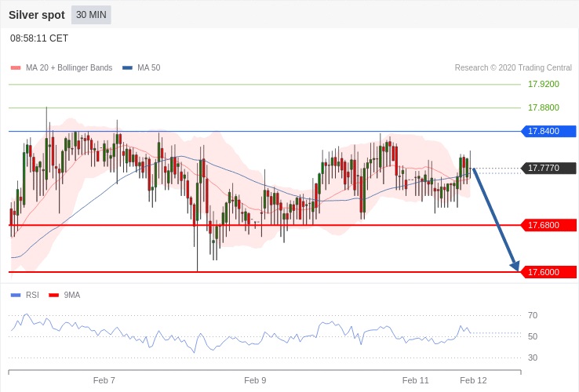Click the blue 17.8400 pivot price tag
The width and height of the screenshot is (579, 392).
point(548,131)
